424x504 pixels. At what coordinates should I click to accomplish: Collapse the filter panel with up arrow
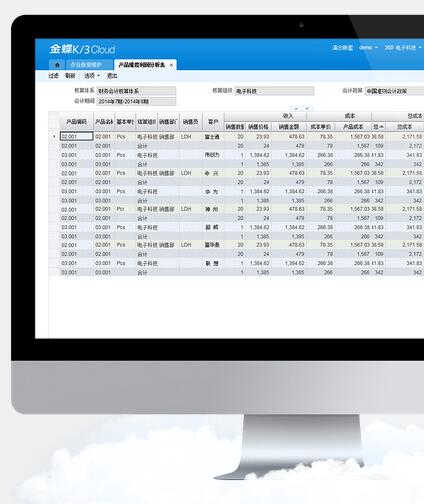pyautogui.click(x=296, y=108)
